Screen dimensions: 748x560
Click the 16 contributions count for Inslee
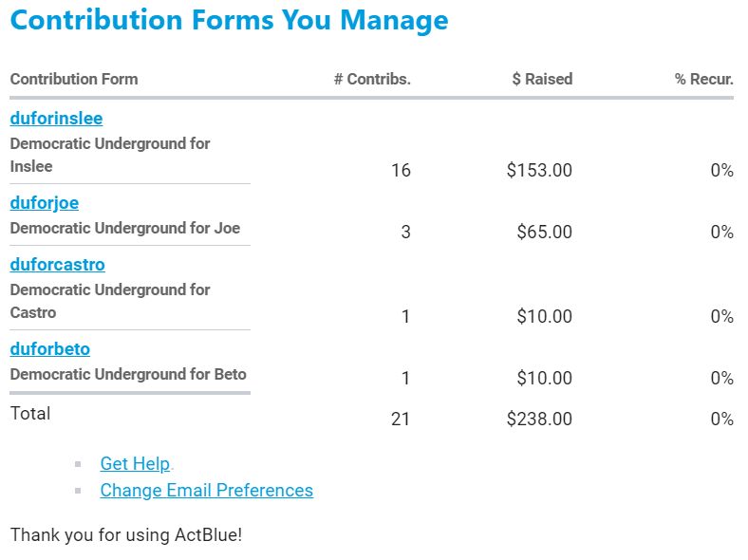pyautogui.click(x=401, y=171)
